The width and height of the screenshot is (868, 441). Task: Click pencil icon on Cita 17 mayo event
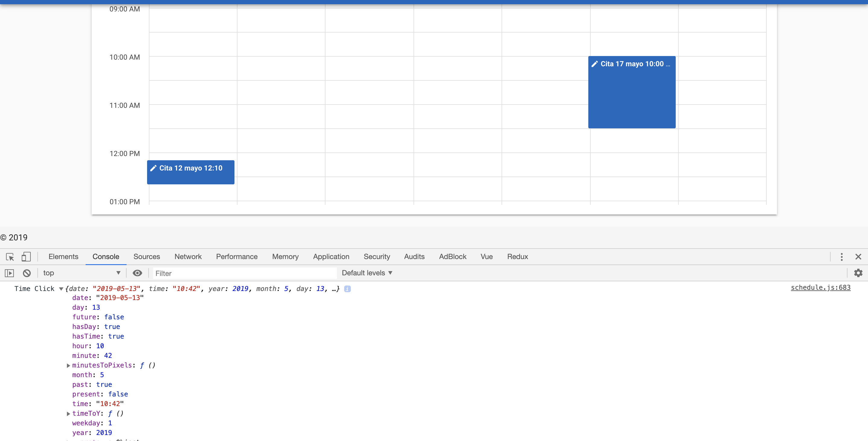pyautogui.click(x=594, y=64)
